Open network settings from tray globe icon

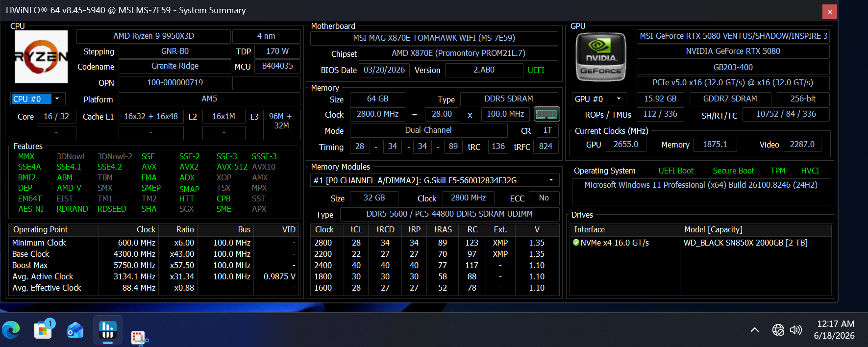778,330
